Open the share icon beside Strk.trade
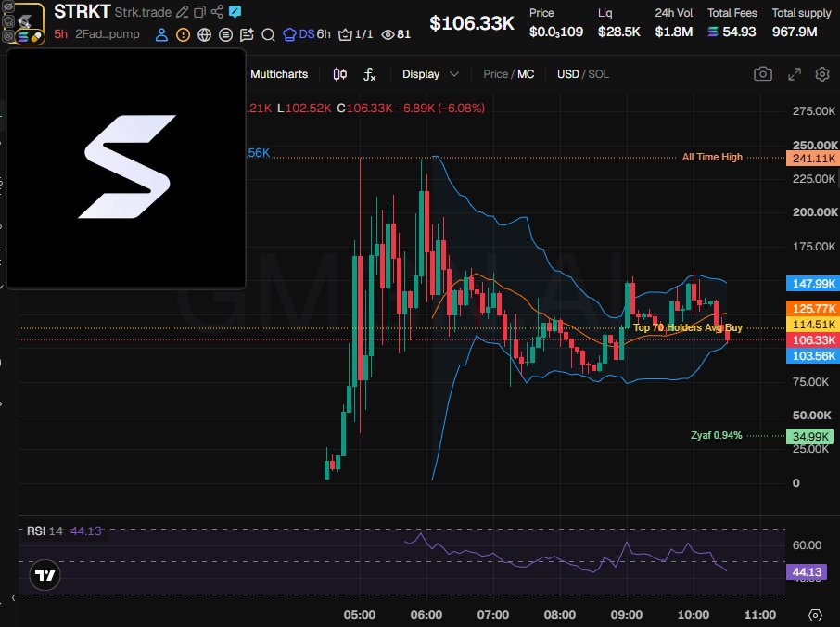840x627 pixels. [217, 12]
